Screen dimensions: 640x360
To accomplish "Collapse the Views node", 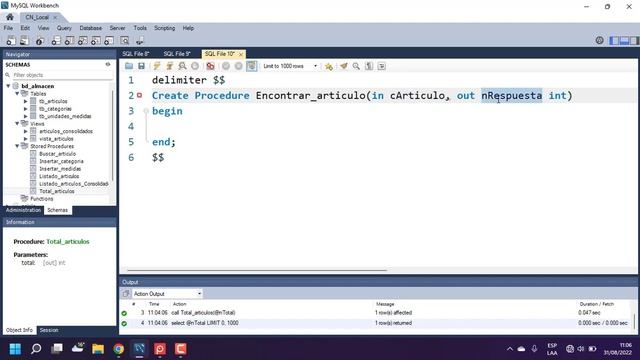I will (x=17, y=124).
